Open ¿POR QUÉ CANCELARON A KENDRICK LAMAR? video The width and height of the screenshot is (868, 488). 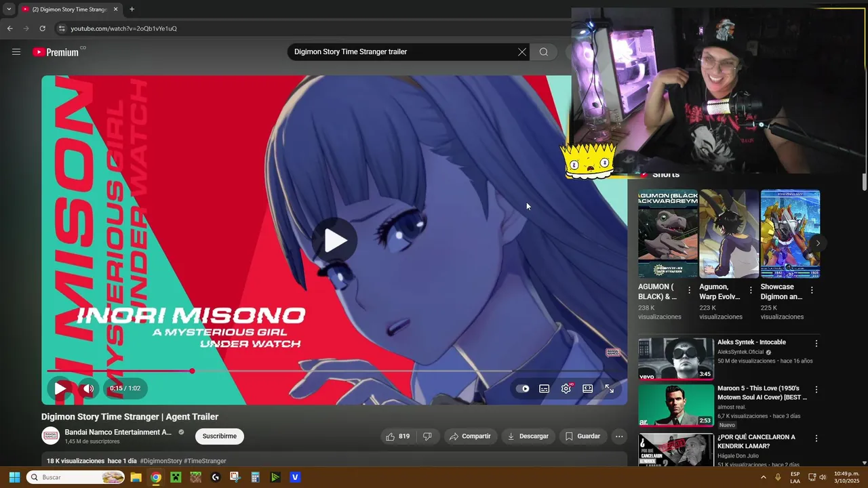coord(756,441)
